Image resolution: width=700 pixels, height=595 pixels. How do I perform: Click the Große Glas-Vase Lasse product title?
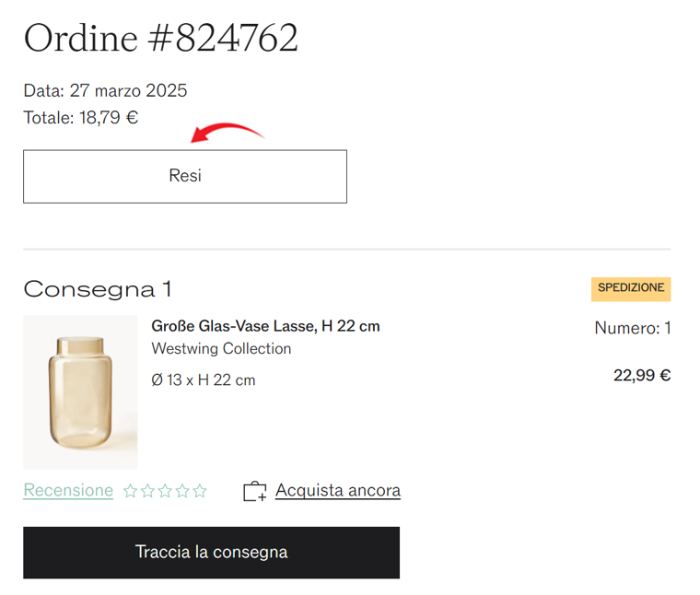pos(265,326)
